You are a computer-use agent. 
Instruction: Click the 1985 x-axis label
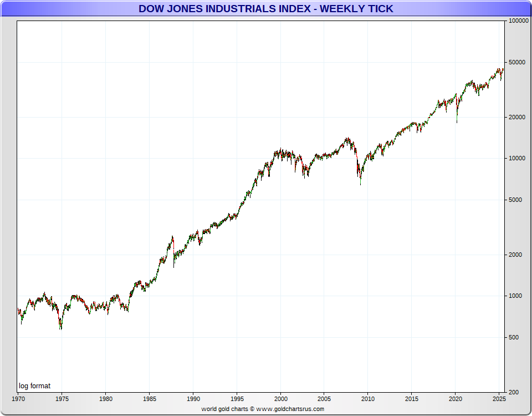[x=149, y=399]
